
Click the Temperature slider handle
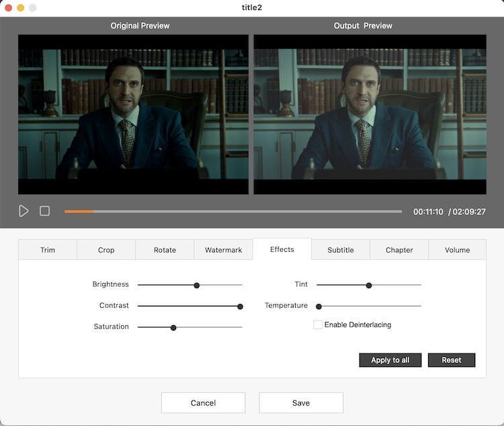pyautogui.click(x=319, y=306)
